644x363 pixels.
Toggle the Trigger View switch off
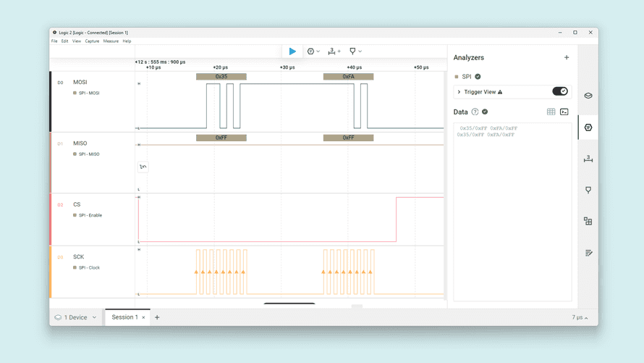pos(560,92)
